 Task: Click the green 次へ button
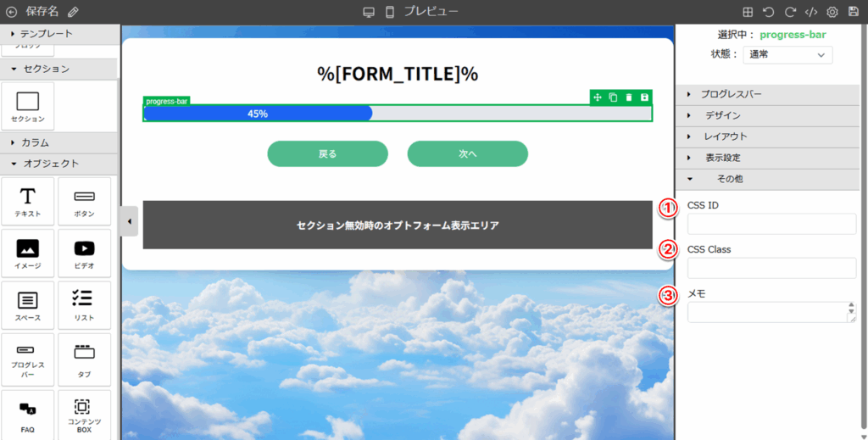point(467,154)
